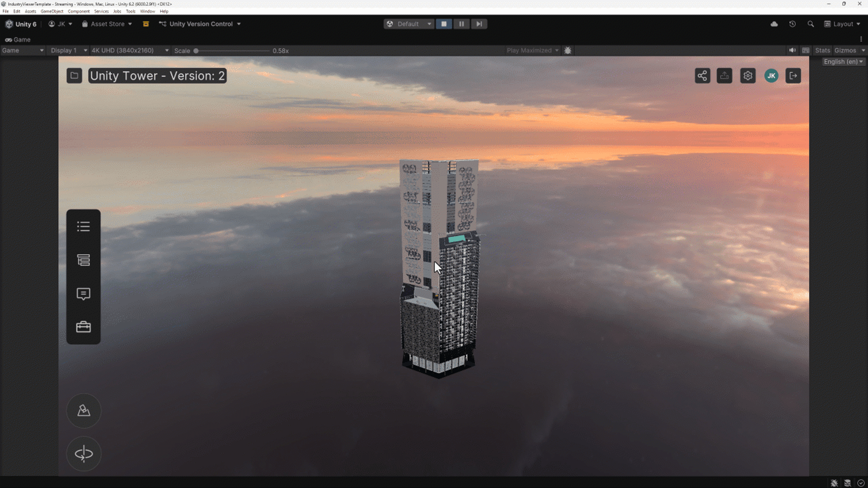Open the JK account dropdown in toolbar

[x=60, y=24]
